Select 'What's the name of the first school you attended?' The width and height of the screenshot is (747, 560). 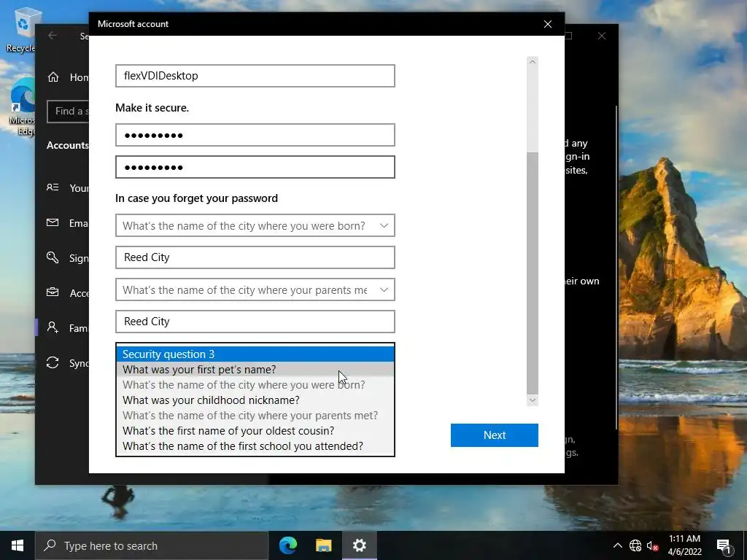tap(255, 446)
